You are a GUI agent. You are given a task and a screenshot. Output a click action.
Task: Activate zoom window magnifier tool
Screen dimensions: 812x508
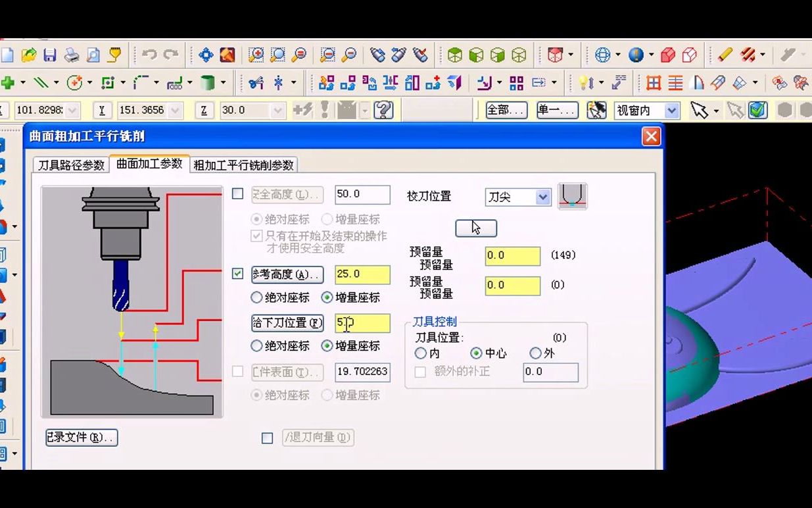(x=277, y=55)
